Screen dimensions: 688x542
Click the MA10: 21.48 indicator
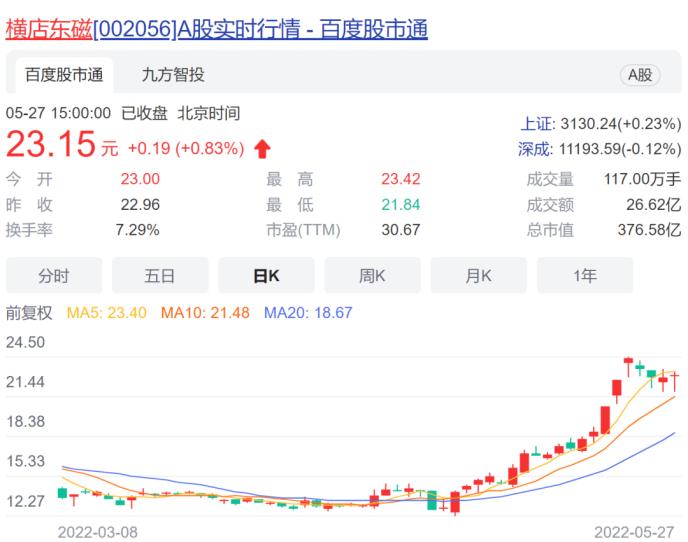(205, 313)
